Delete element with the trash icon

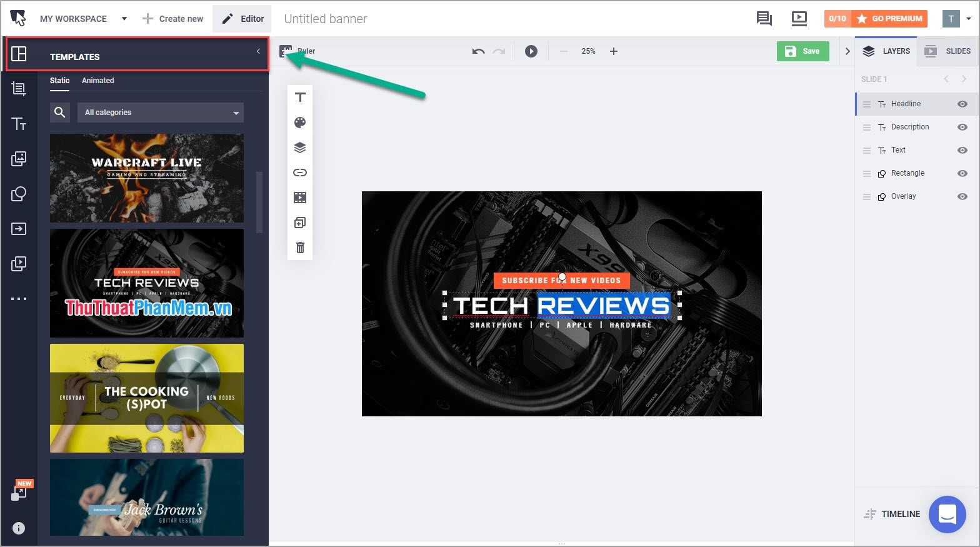click(x=300, y=248)
